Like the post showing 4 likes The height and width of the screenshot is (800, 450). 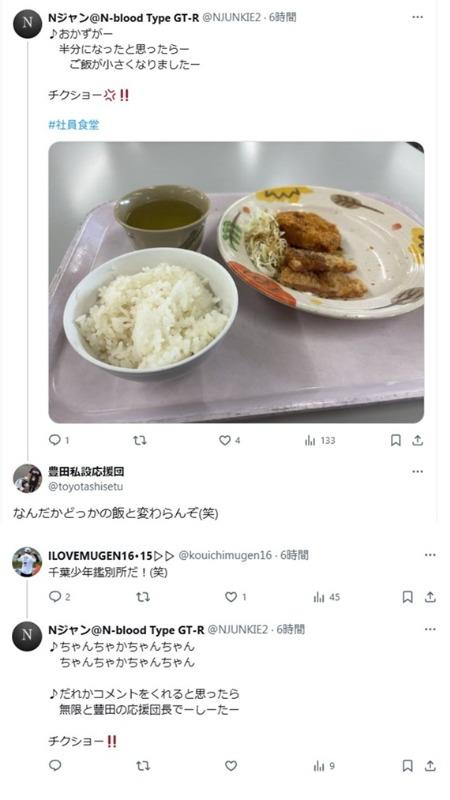point(224,440)
